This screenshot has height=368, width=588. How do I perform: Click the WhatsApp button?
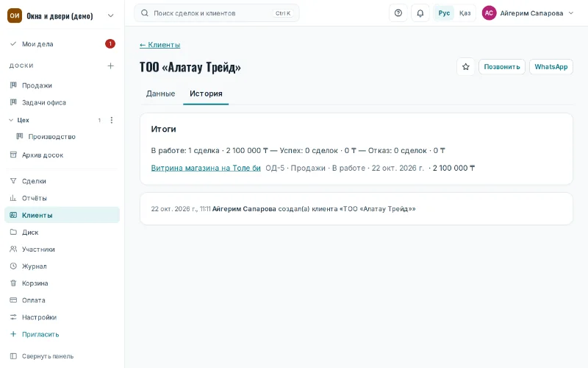(551, 67)
